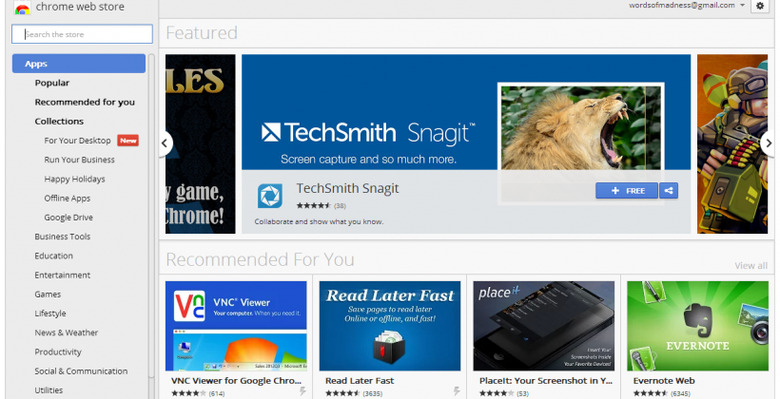Click the next featured item arrow
This screenshot has width=780, height=399.
click(768, 143)
